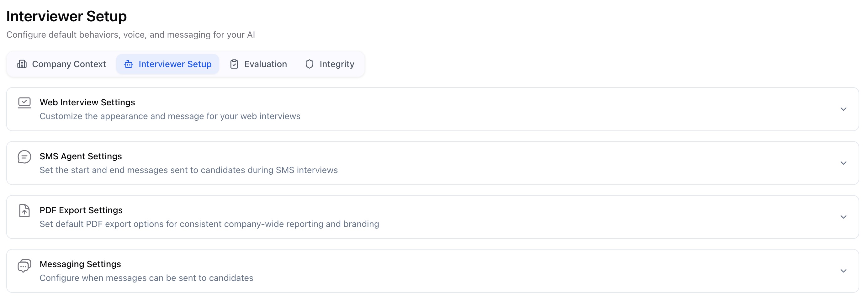Image resolution: width=868 pixels, height=306 pixels.
Task: Switch to the Company Context tab
Action: 69,64
